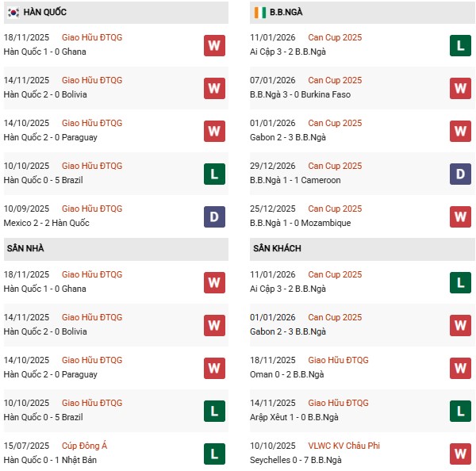Click W badge for Hàn Quốc 1-0 Ghana under HÀN QUỐC
Image resolution: width=476 pixels, height=471 pixels.
click(214, 45)
